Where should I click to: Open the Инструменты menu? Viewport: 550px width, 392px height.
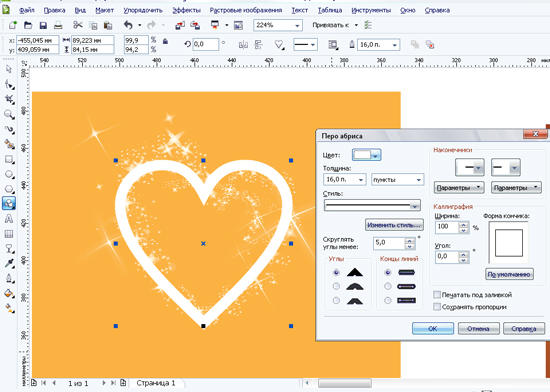371,10
